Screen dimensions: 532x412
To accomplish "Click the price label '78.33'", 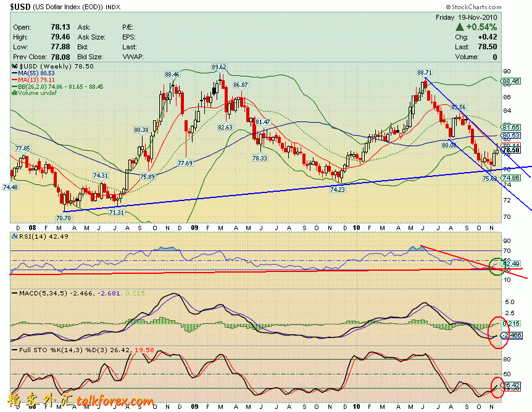I will [x=260, y=158].
